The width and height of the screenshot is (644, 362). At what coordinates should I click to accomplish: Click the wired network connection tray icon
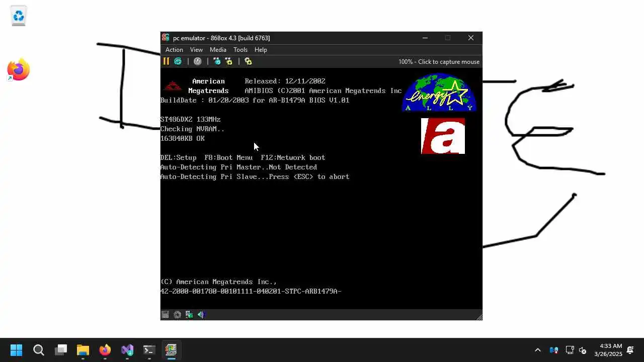[x=570, y=350]
